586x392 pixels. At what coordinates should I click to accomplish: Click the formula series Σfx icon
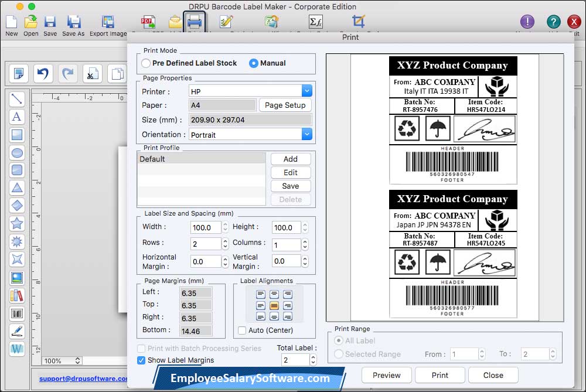[315, 22]
